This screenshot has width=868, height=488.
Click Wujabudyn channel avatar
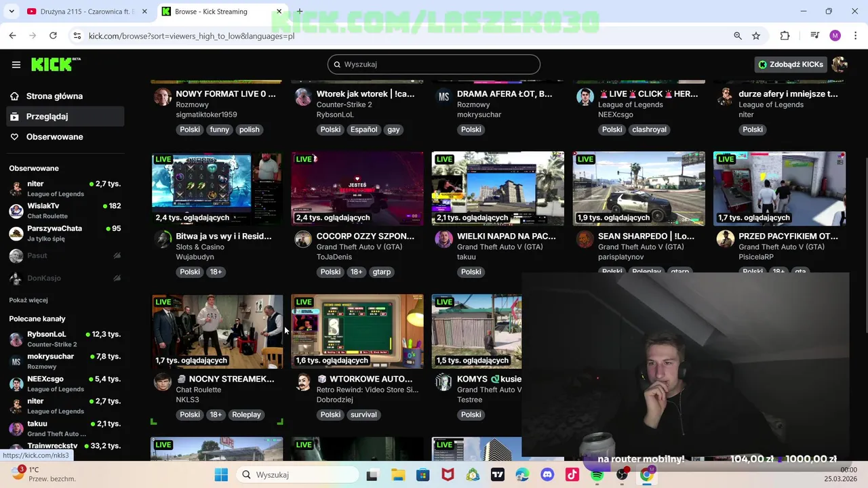point(163,239)
